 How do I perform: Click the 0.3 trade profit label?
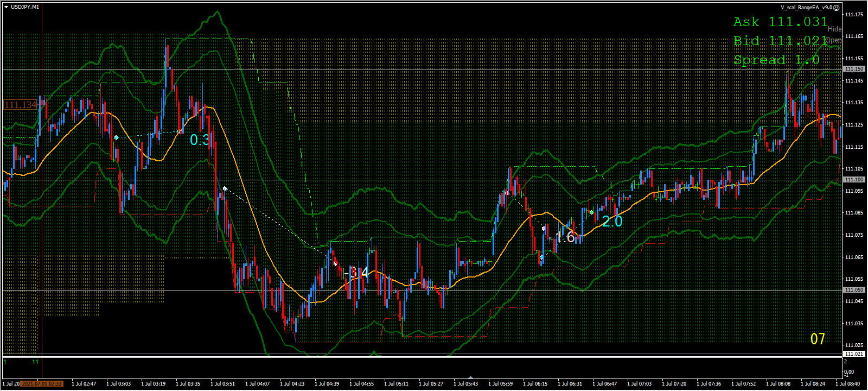(200, 140)
